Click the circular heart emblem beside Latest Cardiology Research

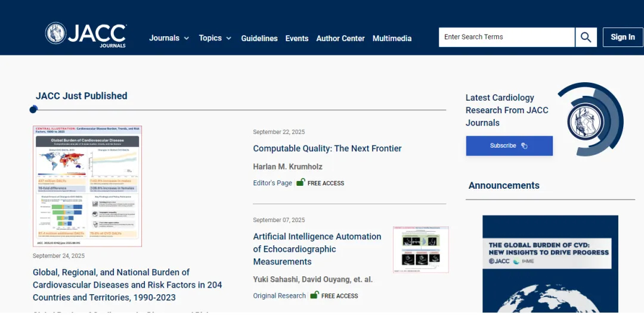[586, 121]
